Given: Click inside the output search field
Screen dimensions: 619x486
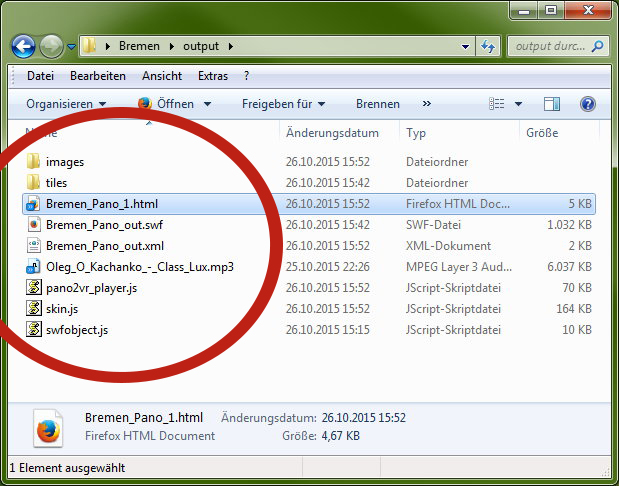Looking at the screenshot, I should pos(550,46).
